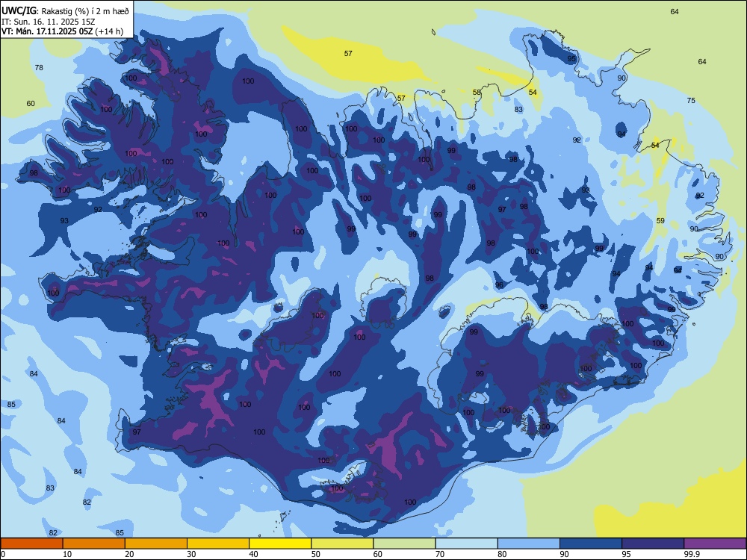Screen dimensions: 747x560
Task: Click the light green 60–70 legend swatch
Action: tap(404, 544)
